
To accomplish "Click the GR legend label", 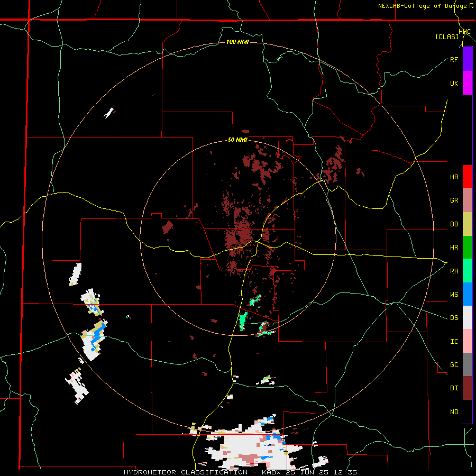I will click(x=454, y=200).
